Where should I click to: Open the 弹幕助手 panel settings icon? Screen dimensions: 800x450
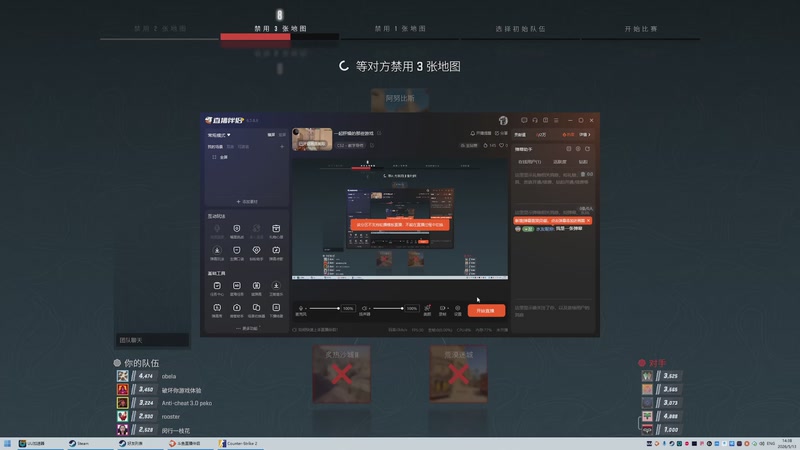(578, 149)
